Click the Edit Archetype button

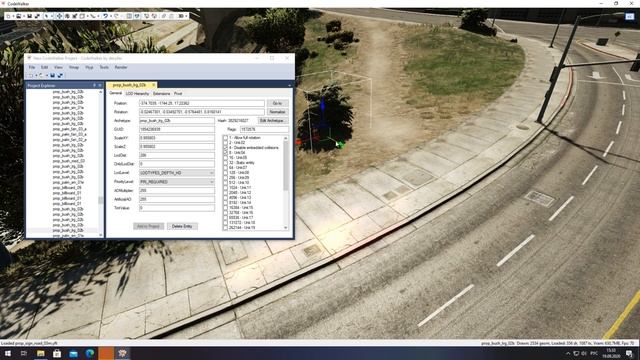coord(272,121)
